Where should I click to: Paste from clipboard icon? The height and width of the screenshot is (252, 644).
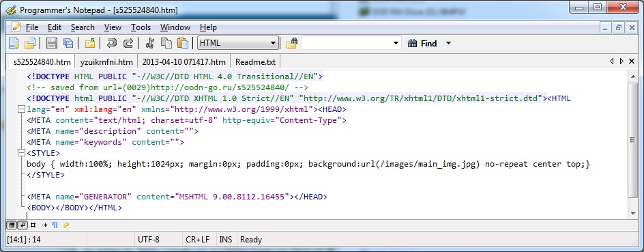183,43
